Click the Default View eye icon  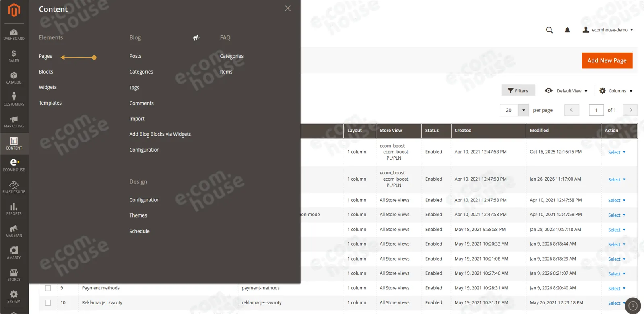pyautogui.click(x=549, y=91)
